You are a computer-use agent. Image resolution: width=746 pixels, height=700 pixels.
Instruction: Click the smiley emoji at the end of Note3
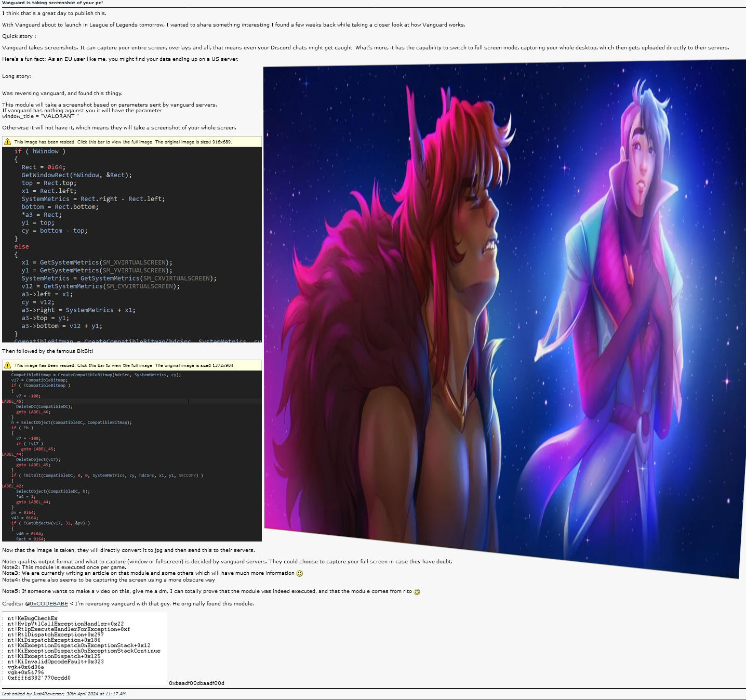(299, 573)
